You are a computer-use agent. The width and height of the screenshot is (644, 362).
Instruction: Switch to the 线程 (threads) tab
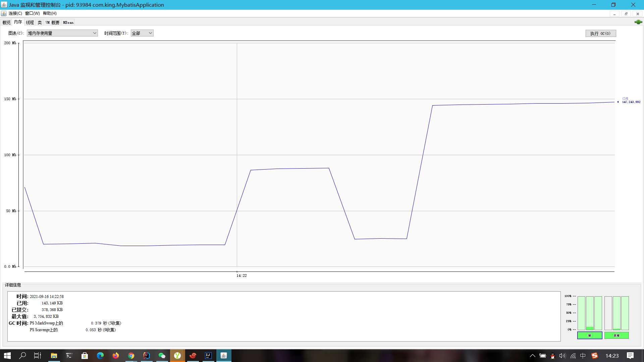pos(30,22)
